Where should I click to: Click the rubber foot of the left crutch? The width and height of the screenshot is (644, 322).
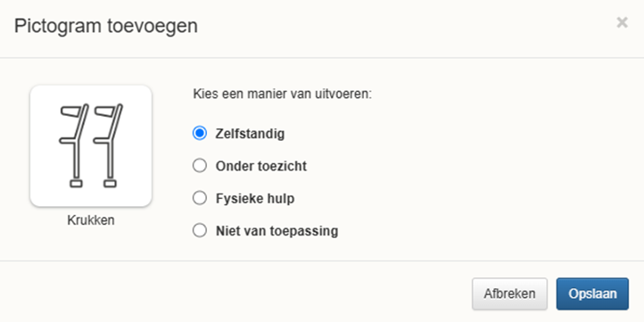pyautogui.click(x=76, y=184)
